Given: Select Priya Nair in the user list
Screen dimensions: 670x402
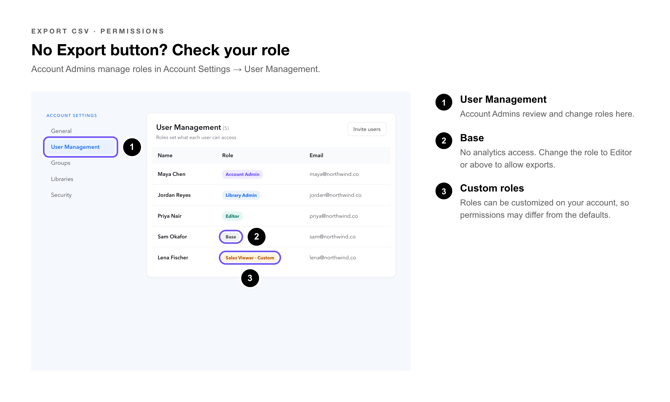Looking at the screenshot, I should 170,216.
